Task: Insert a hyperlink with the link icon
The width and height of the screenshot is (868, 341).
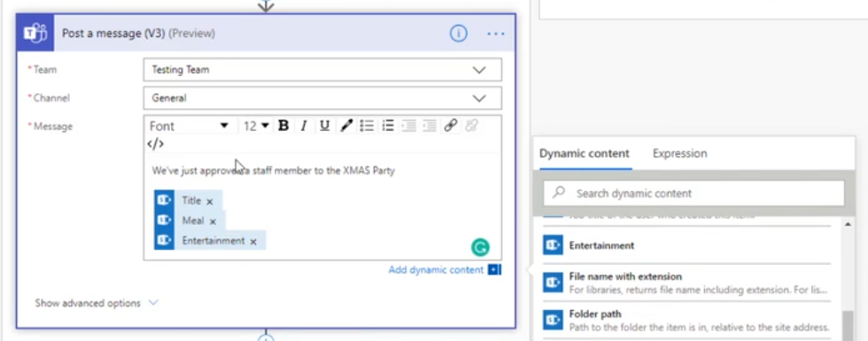Action: point(451,126)
